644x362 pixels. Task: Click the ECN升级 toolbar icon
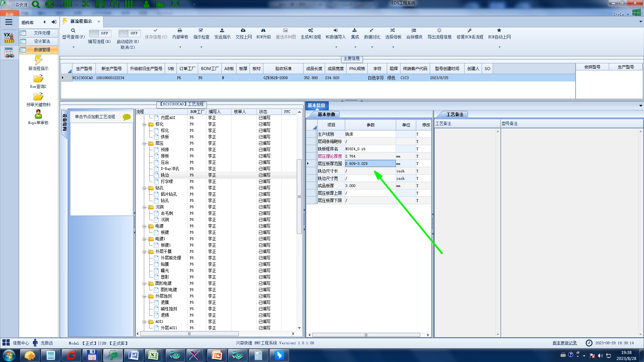[263, 31]
